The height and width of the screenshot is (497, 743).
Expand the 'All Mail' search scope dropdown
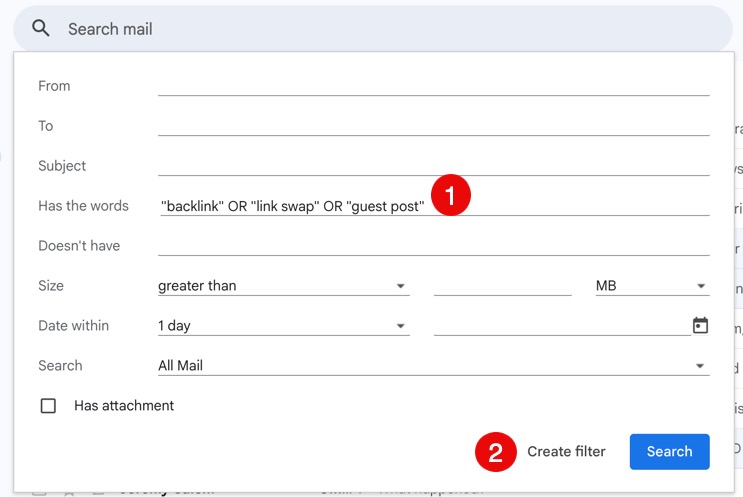432,366
